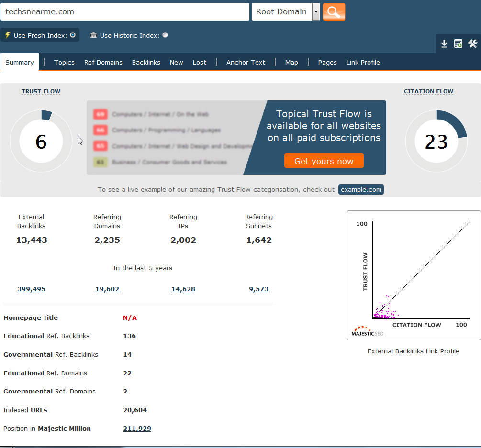Open the 9,573 referring subnets link

point(258,289)
